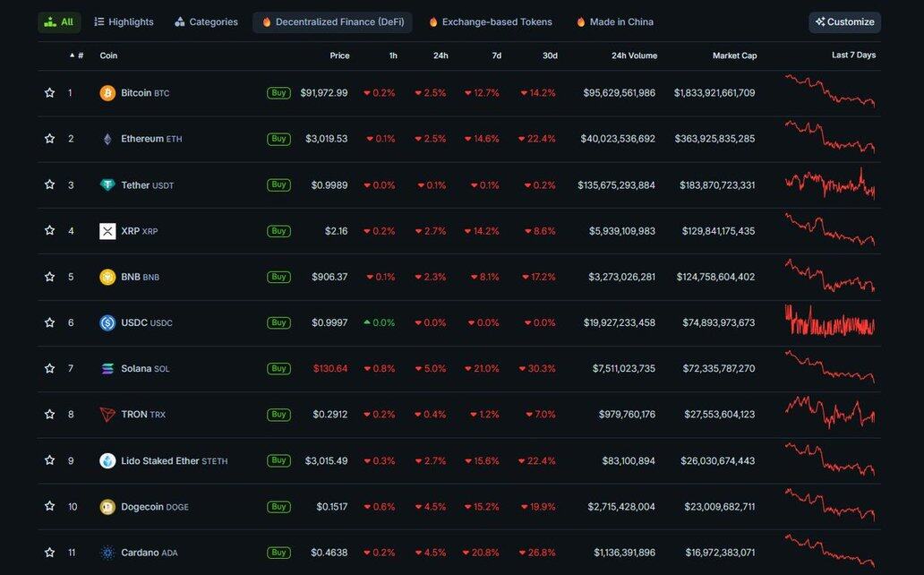
Task: Click the XRP logo icon
Action: click(x=107, y=231)
